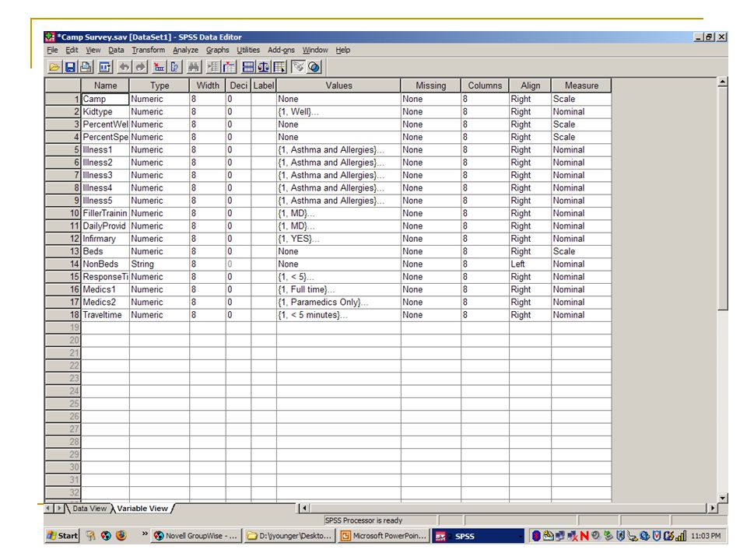Click the Nominal measure cell for Traveltime

tap(581, 315)
